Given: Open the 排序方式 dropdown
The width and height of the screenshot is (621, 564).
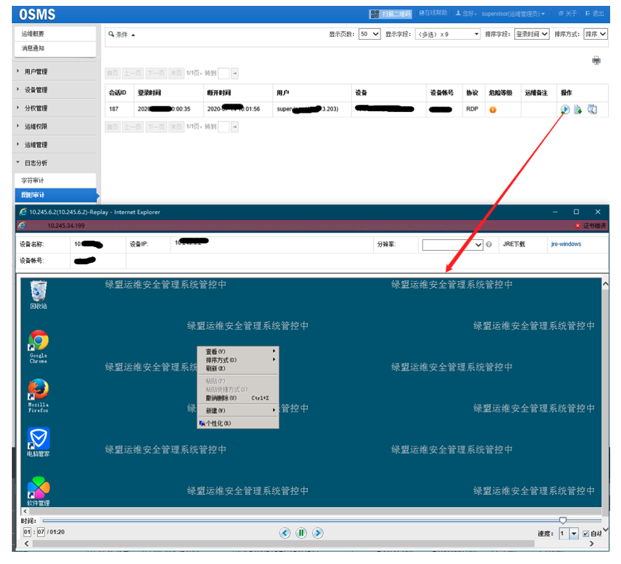Looking at the screenshot, I should (595, 34).
